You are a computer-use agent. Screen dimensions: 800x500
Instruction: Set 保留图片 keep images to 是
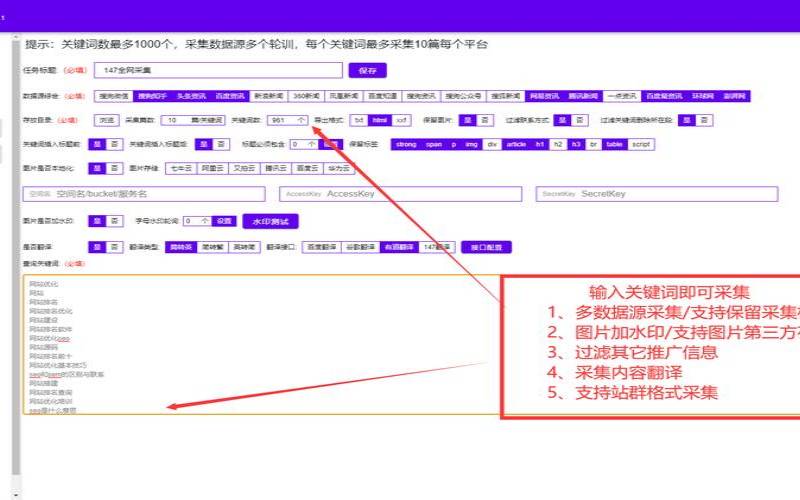point(467,120)
